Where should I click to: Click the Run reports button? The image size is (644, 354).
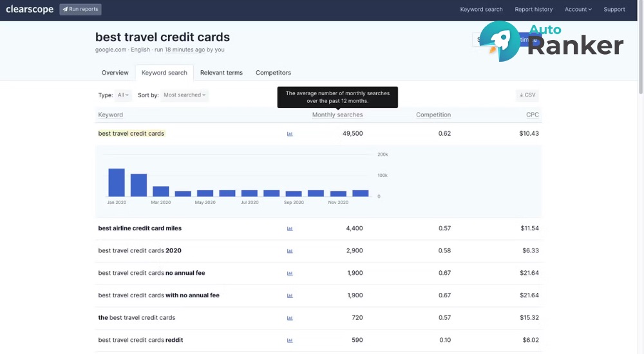coord(80,10)
